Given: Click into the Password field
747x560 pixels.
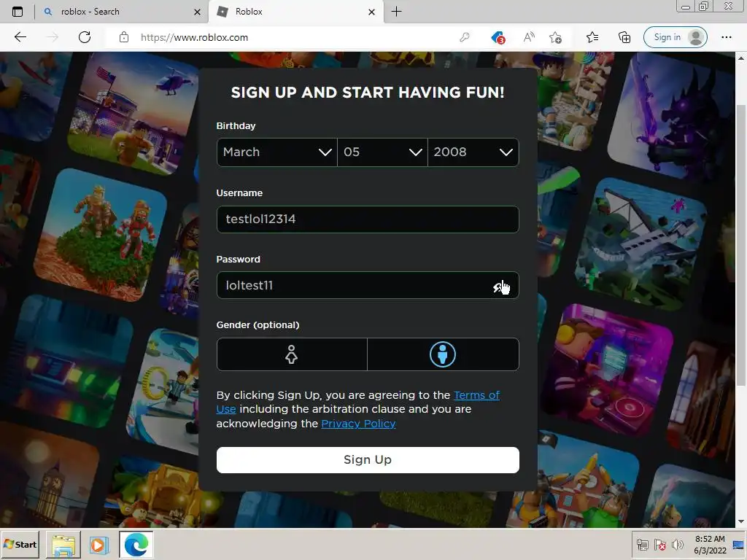Looking at the screenshot, I should click(368, 285).
